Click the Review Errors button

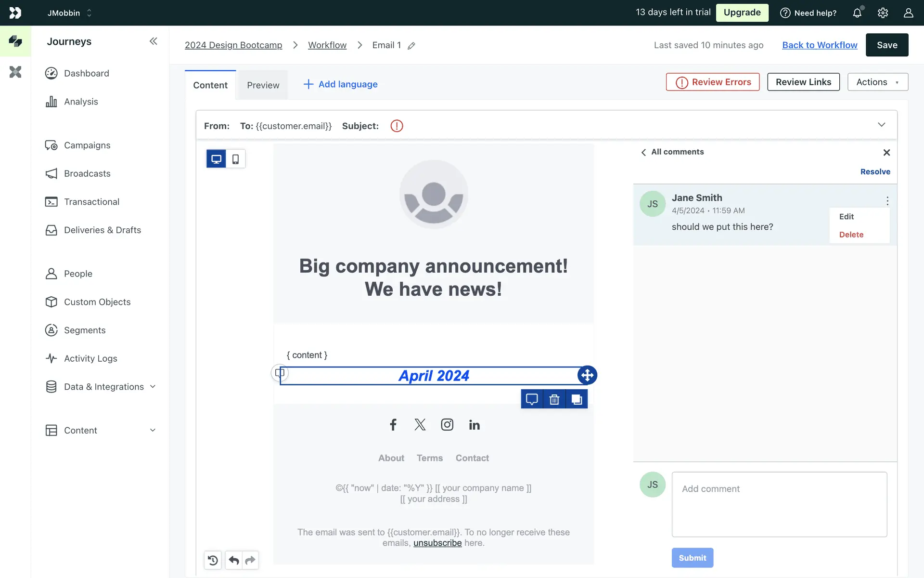[x=713, y=82]
